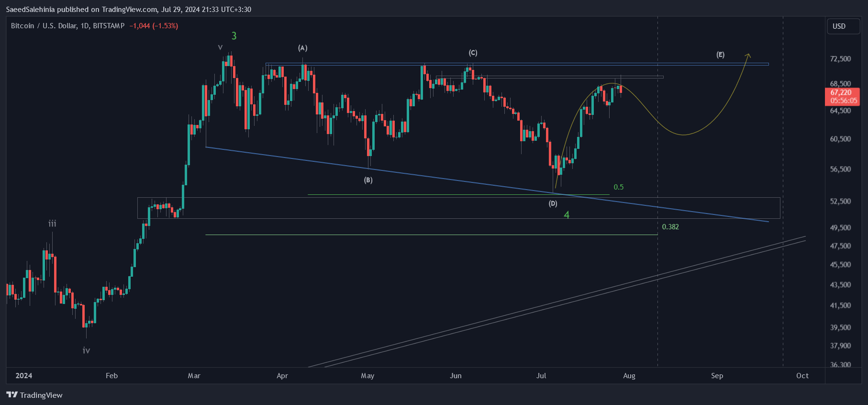
Task: Click the 72,500 price axis label
Action: point(841,58)
